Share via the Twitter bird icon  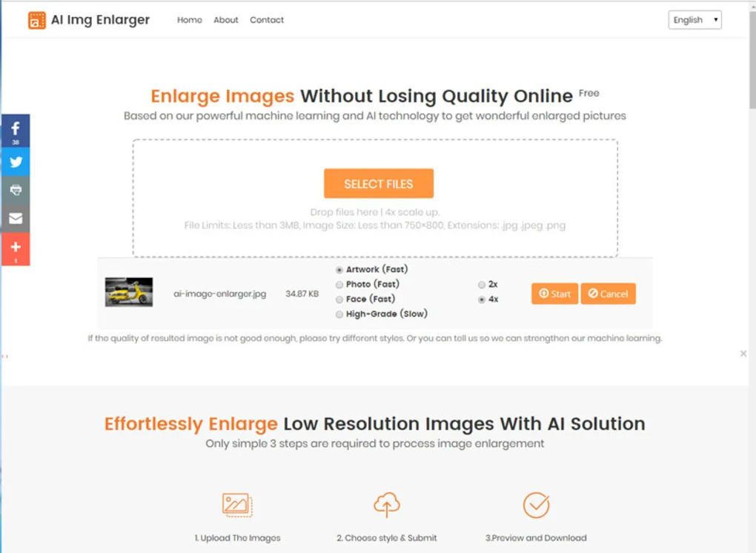[x=16, y=162]
